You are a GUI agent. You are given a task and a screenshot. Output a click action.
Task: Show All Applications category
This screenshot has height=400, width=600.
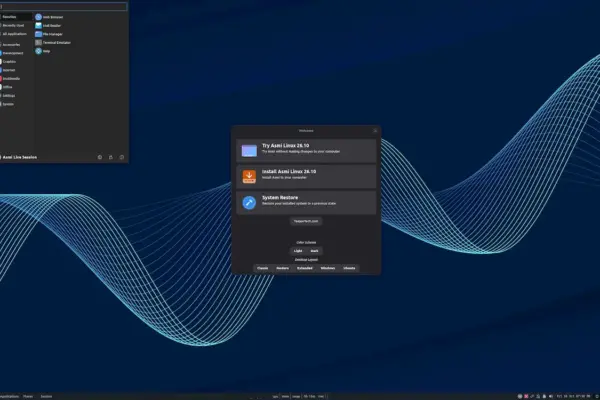(16, 34)
